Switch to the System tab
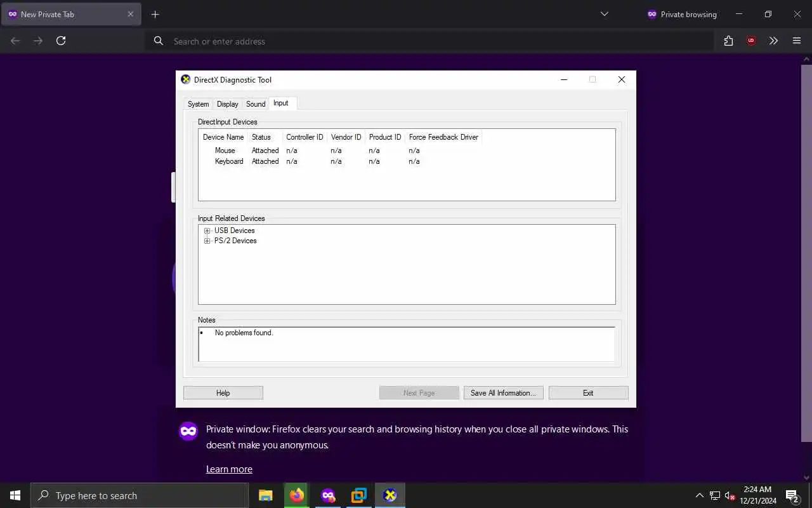The height and width of the screenshot is (508, 812). pos(198,104)
